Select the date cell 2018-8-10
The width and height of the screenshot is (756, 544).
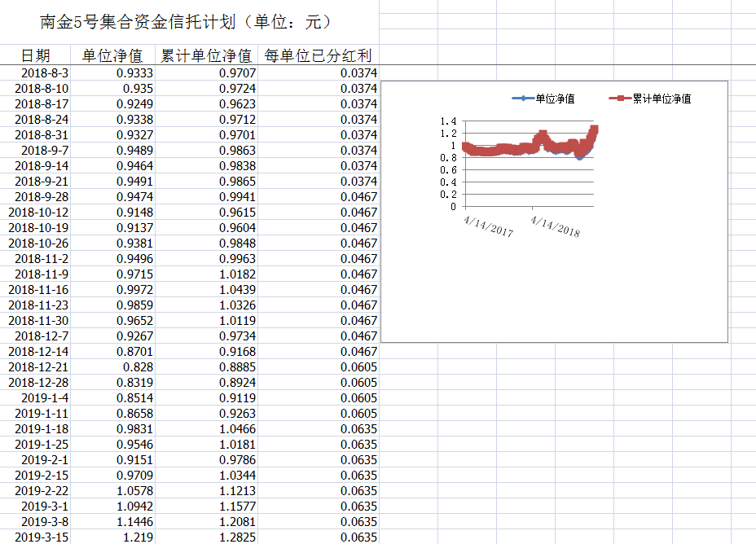pos(35,88)
